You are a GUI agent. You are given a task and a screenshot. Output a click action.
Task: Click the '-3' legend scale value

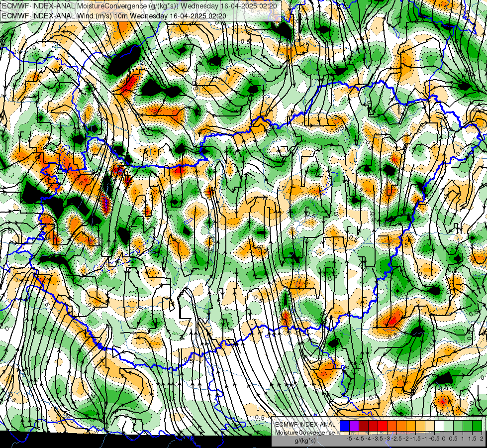[x=388, y=439]
